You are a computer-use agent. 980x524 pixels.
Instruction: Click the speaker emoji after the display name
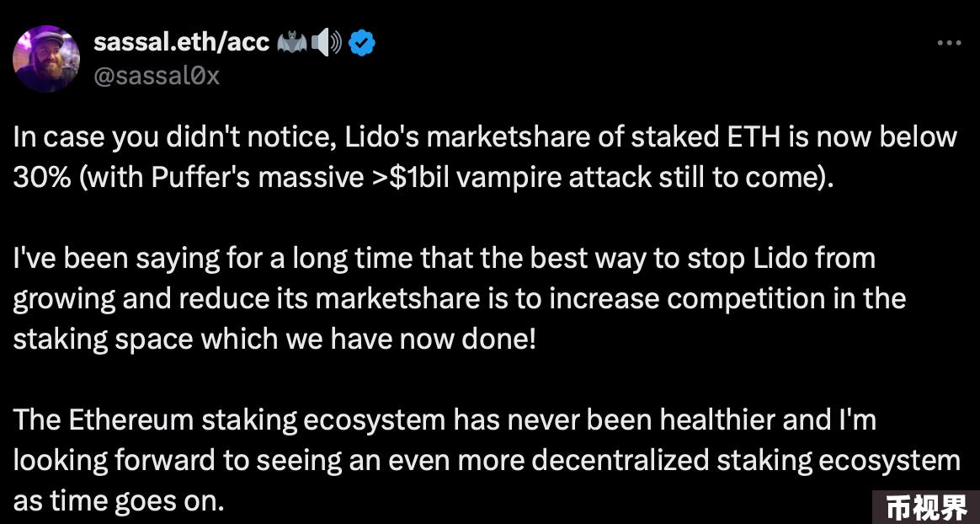tap(327, 43)
